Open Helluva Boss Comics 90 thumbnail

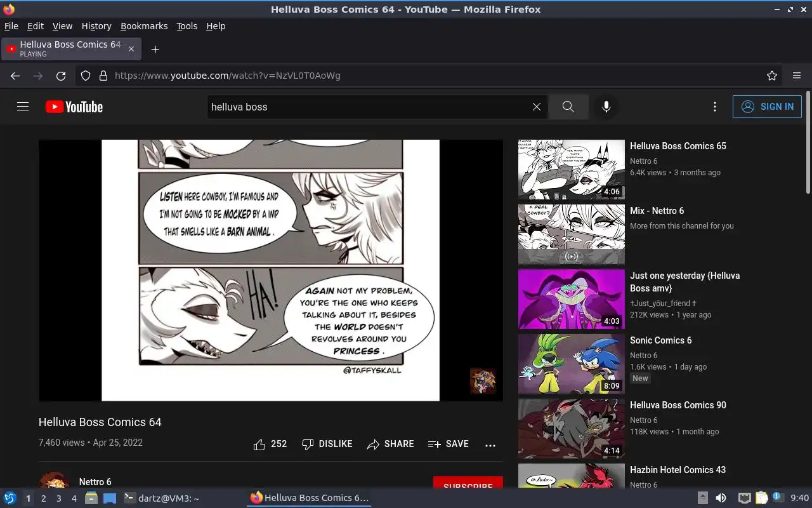click(x=572, y=429)
